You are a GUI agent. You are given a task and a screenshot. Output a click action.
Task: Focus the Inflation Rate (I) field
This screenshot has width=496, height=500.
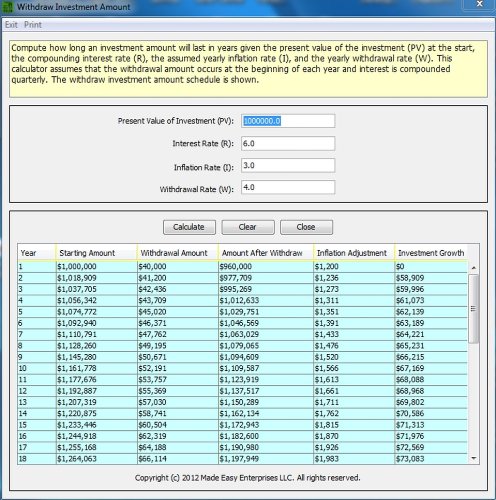click(288, 166)
